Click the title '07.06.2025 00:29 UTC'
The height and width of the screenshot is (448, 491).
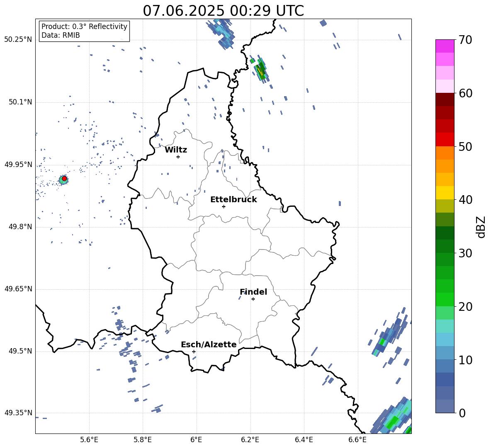pos(223,11)
